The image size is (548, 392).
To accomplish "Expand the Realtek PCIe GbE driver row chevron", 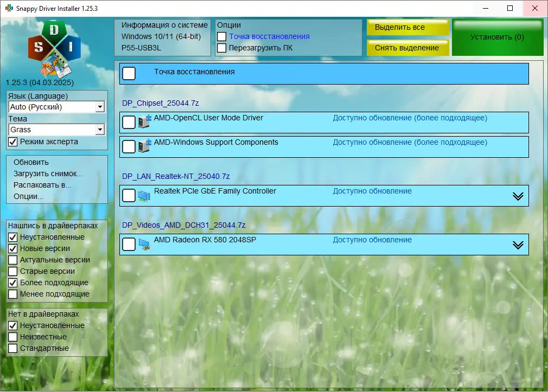I will pos(518,196).
